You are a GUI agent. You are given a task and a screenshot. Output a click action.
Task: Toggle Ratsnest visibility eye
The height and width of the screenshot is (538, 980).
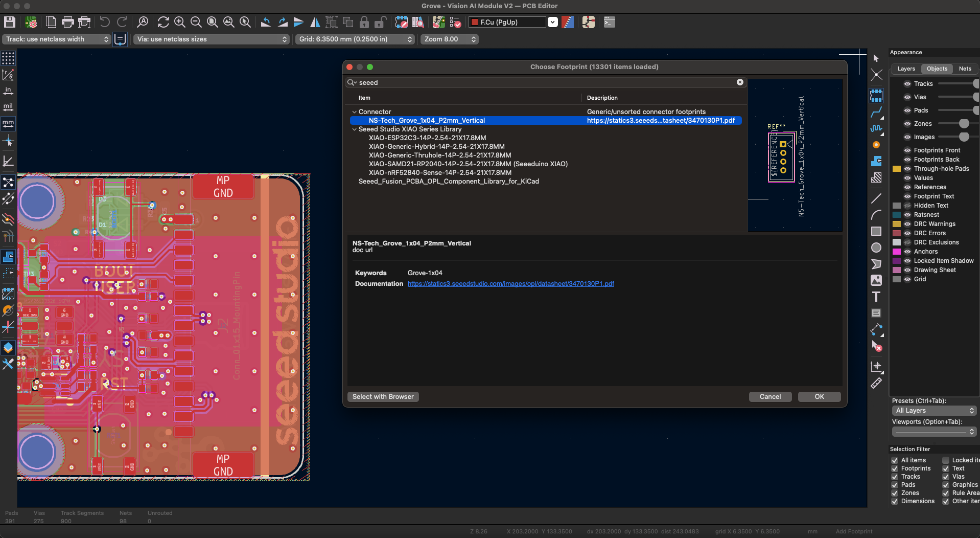(x=907, y=215)
